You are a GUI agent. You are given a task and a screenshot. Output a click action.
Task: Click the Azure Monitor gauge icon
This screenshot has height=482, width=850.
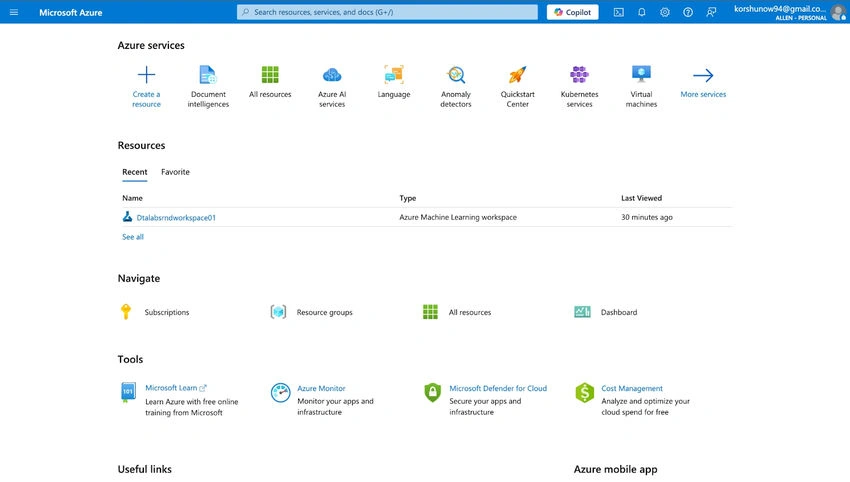[x=280, y=393]
